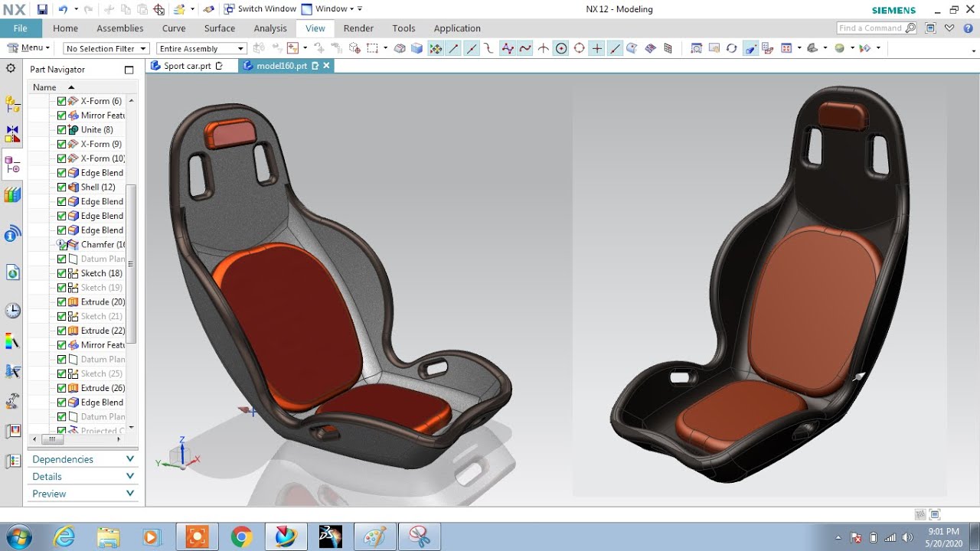Screen dimensions: 980x551
Task: Open the HD3D Tools sidebar tab
Action: point(12,233)
